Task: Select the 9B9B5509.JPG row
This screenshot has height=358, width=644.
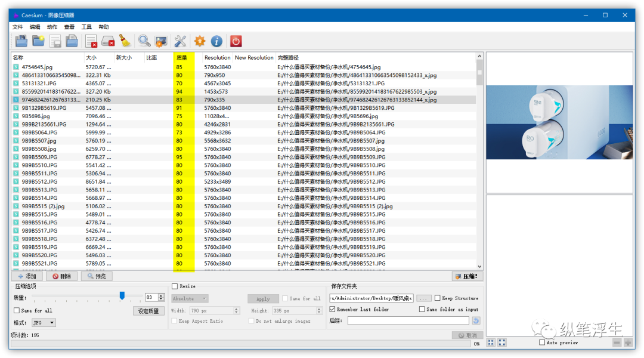Action: tap(244, 157)
